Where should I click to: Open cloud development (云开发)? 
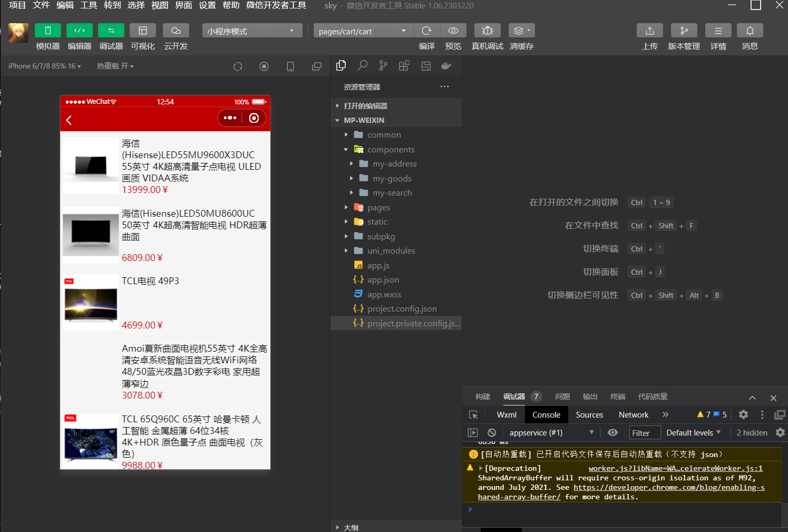point(176,31)
